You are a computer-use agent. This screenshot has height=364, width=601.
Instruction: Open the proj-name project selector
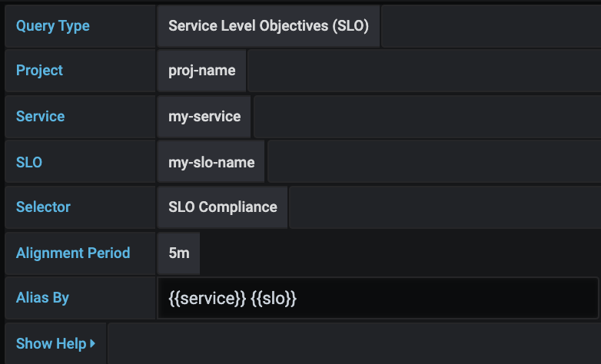201,71
